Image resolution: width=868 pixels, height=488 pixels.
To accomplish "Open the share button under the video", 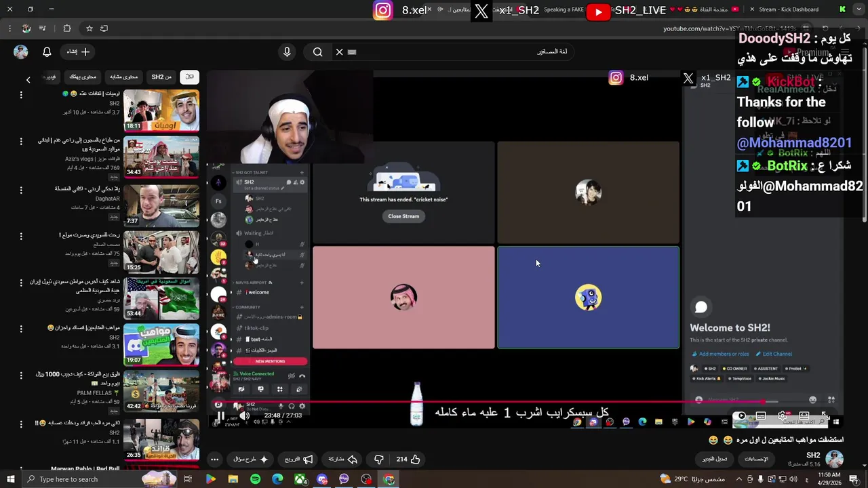I will [x=342, y=459].
